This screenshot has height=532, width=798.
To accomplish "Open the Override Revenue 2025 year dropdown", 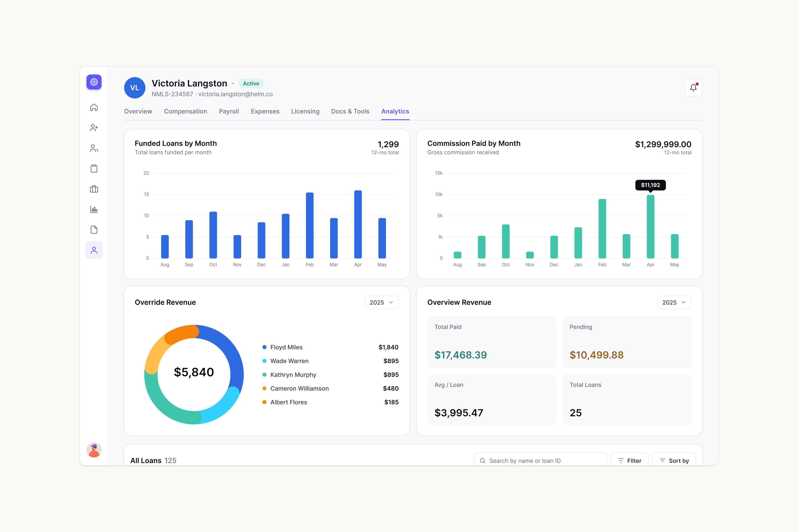I will (x=382, y=302).
